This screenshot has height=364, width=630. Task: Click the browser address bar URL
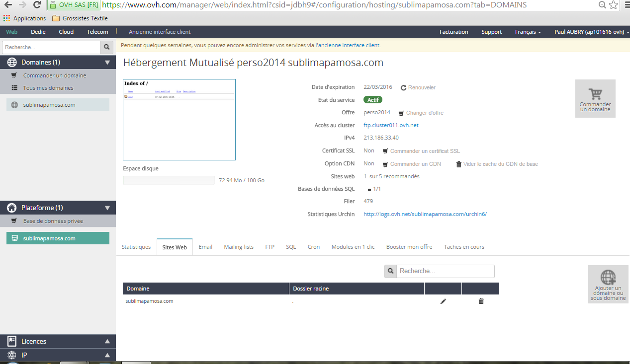pyautogui.click(x=314, y=5)
